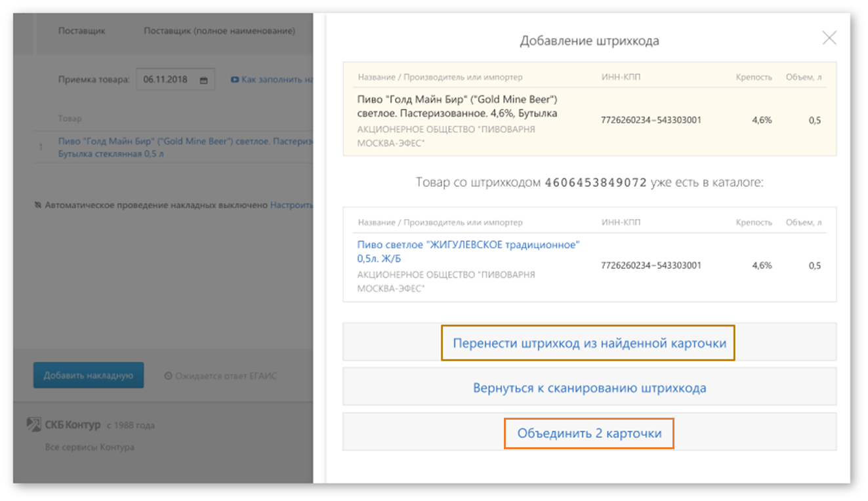Click the 'Поставщик' column header
This screenshot has width=868, height=501.
click(x=81, y=31)
